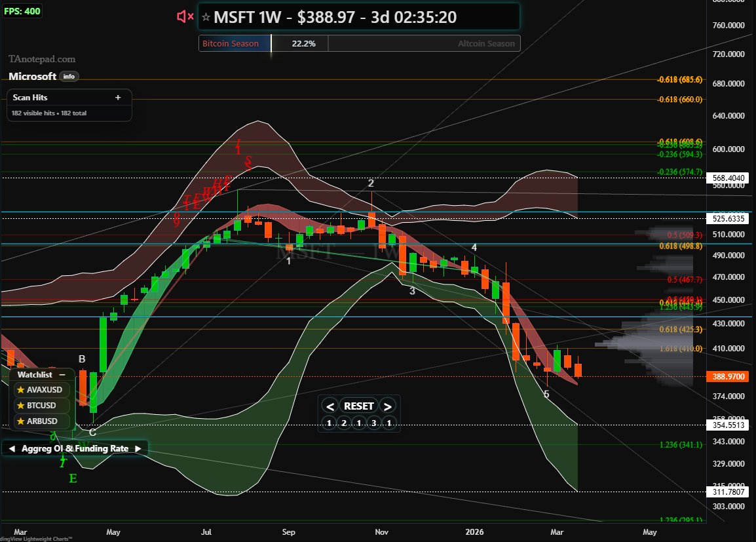The image size is (756, 542).
Task: Click the -0.618 (685.6) Fibonacci label
Action: (680, 79)
